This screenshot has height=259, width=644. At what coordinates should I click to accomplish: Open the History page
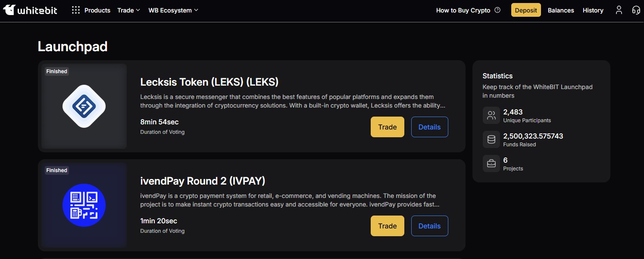593,10
